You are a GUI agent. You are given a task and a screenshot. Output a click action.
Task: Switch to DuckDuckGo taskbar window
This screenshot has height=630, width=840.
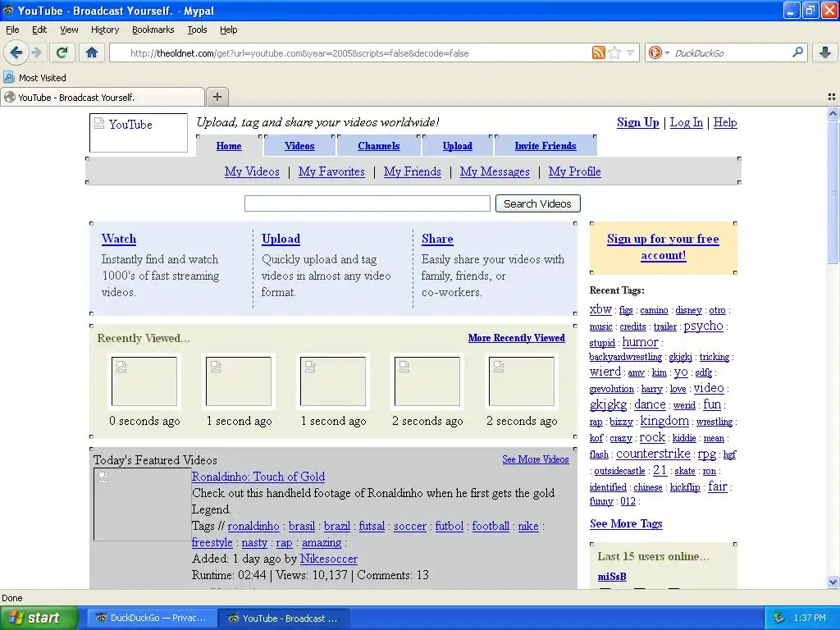(152, 619)
